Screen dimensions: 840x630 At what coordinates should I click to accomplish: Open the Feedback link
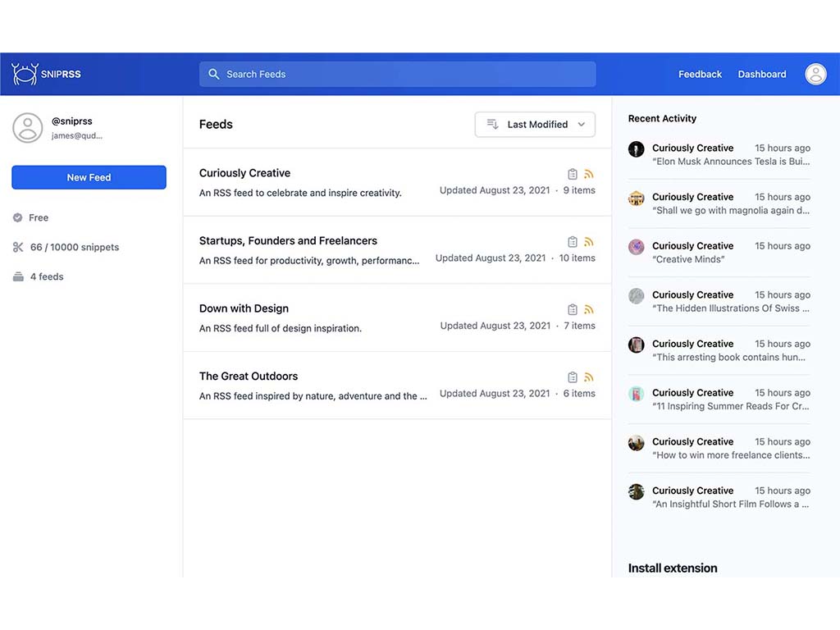[700, 74]
